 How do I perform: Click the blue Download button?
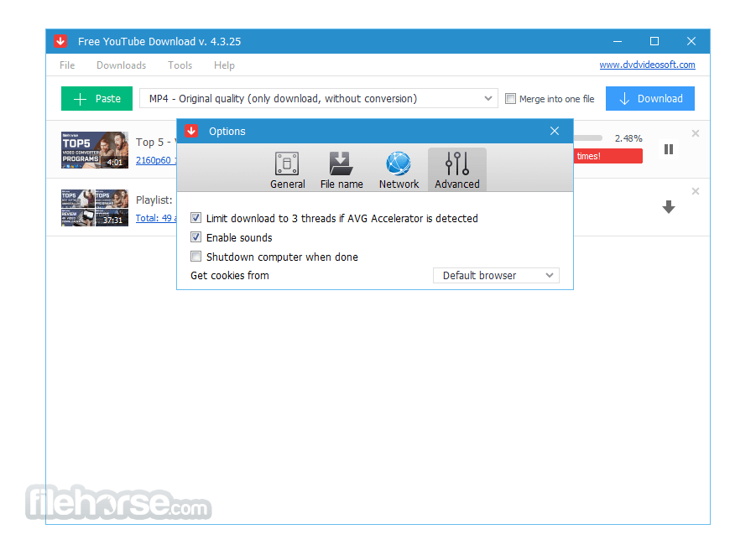tap(650, 99)
